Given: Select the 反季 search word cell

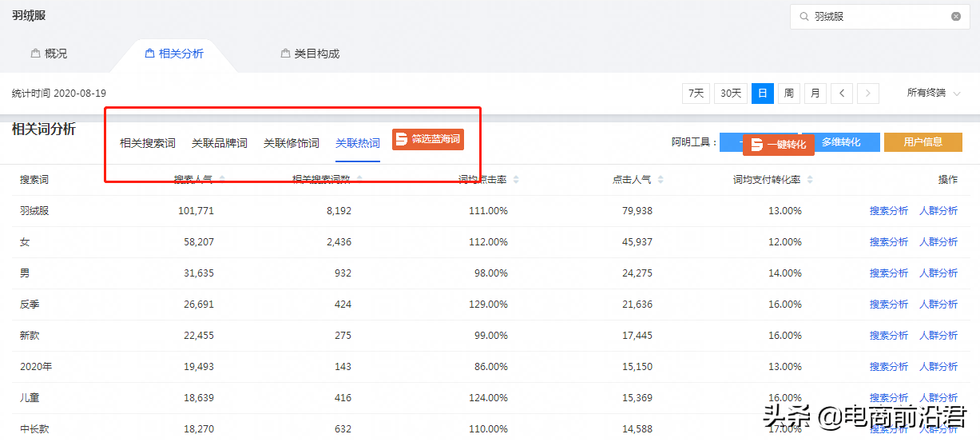Looking at the screenshot, I should pos(30,305).
